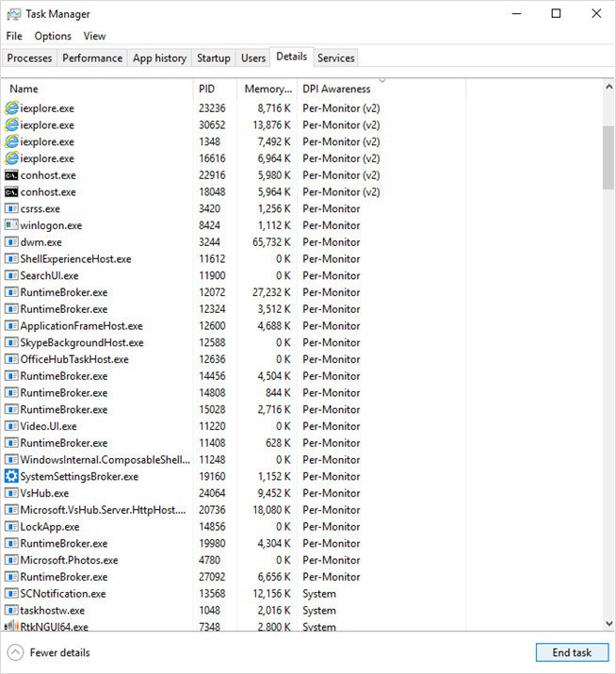Click the ShellExperienceHost.exe icon

pos(11,259)
